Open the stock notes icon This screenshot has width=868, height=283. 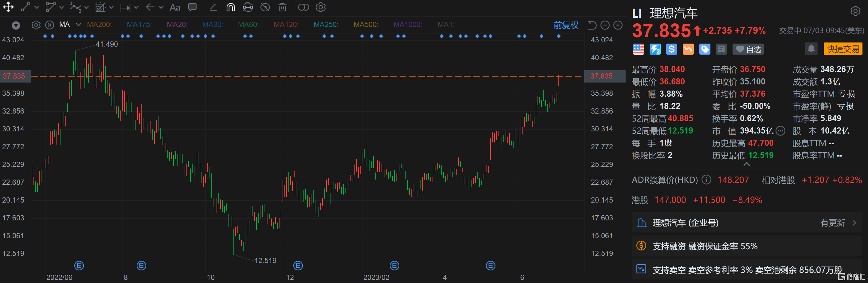click(x=721, y=49)
